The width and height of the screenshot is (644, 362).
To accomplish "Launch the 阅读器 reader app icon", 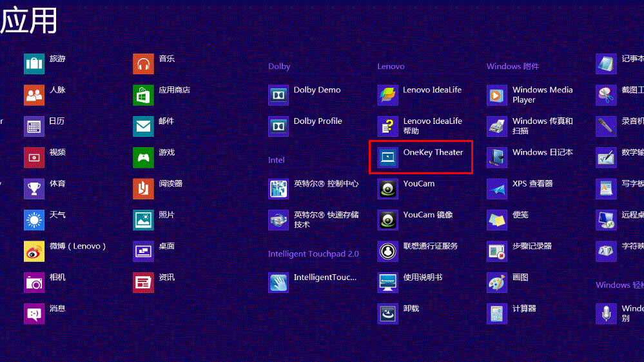I will [x=143, y=188].
